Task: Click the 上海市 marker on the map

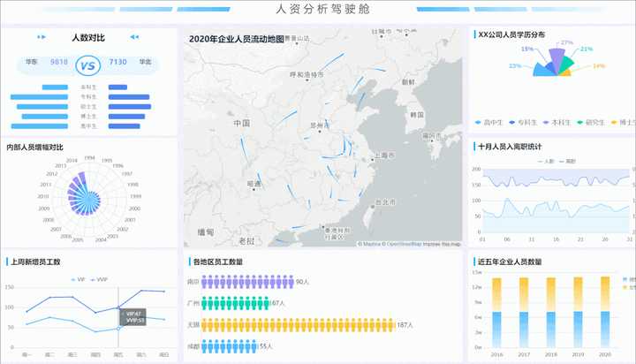Action: (x=372, y=160)
